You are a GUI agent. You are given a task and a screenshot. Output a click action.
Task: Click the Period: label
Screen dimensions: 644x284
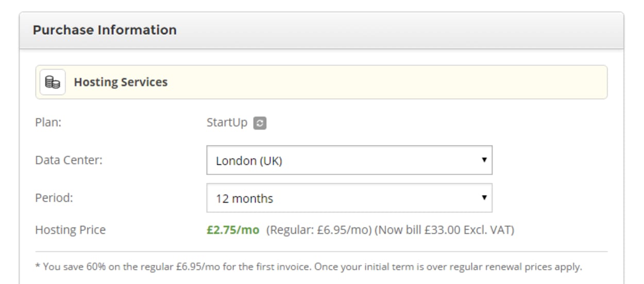point(54,198)
